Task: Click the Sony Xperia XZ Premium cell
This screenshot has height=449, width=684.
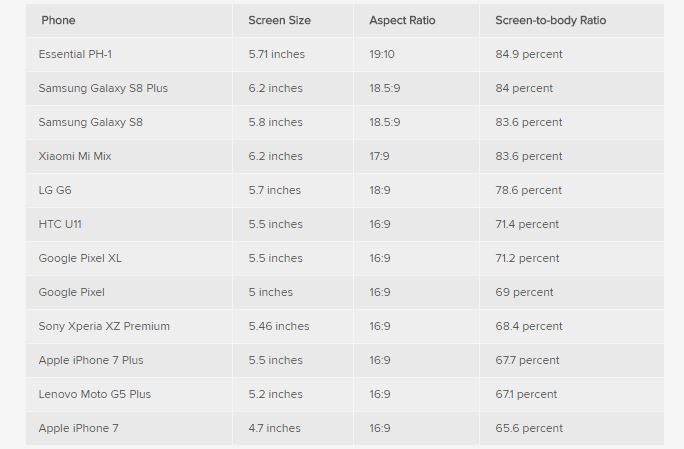Action: coord(104,326)
